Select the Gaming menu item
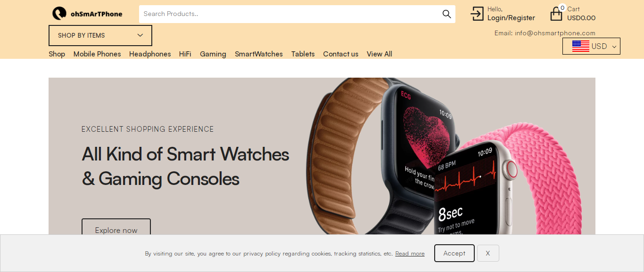Screen dimensions: 644x272 click(x=213, y=54)
